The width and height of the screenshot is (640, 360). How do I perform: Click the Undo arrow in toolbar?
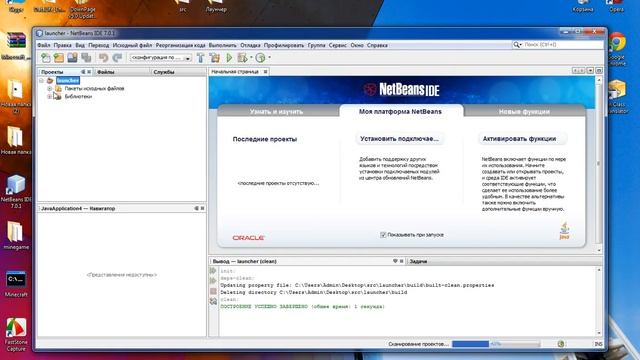(103, 58)
